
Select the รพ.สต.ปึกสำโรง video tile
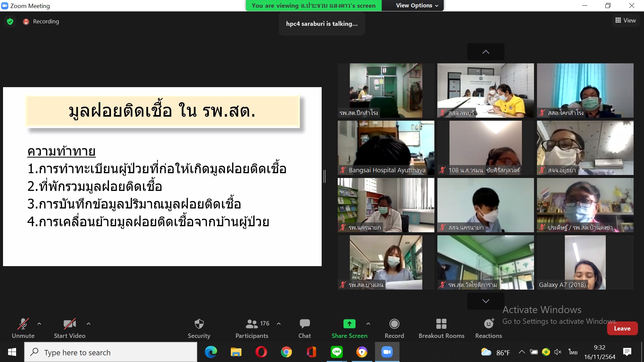coord(386,90)
